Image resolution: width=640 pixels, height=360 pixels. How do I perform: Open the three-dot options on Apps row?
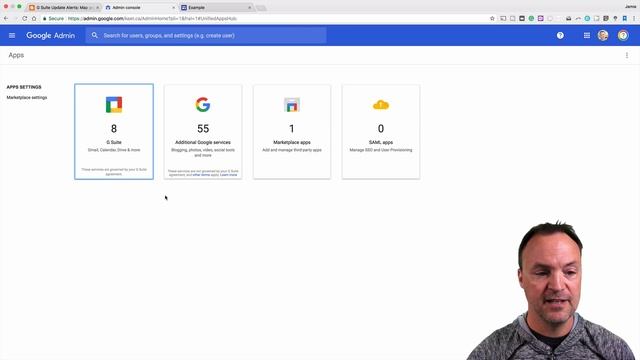tap(627, 55)
